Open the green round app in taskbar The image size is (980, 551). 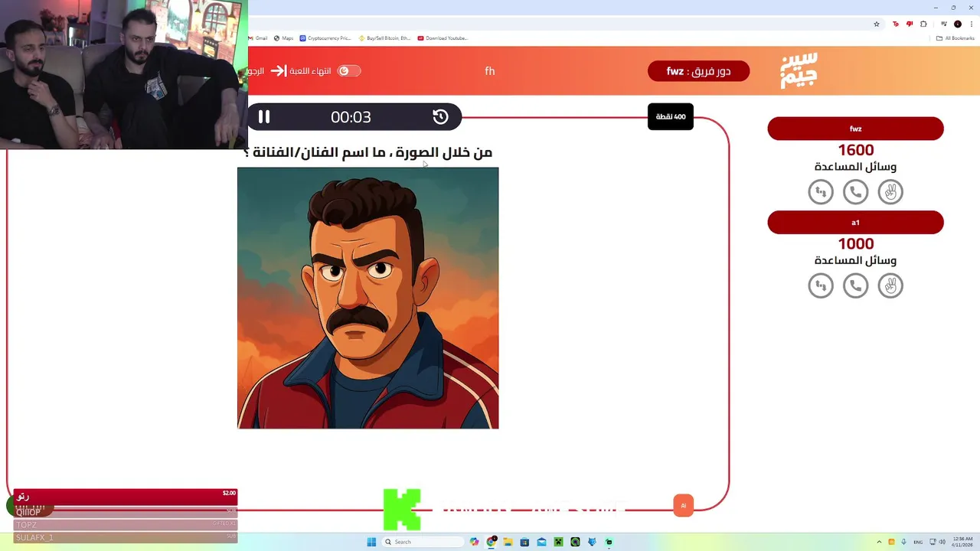click(x=575, y=542)
